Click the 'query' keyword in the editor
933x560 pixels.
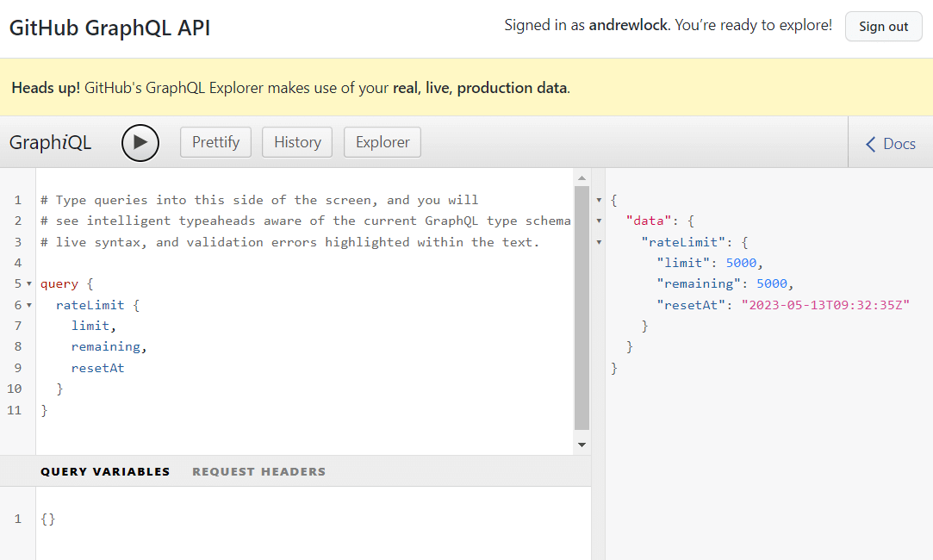[x=59, y=283]
